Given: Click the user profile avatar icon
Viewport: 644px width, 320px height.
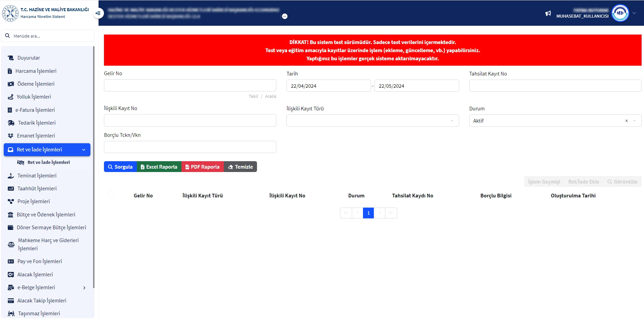Looking at the screenshot, I should tap(620, 13).
